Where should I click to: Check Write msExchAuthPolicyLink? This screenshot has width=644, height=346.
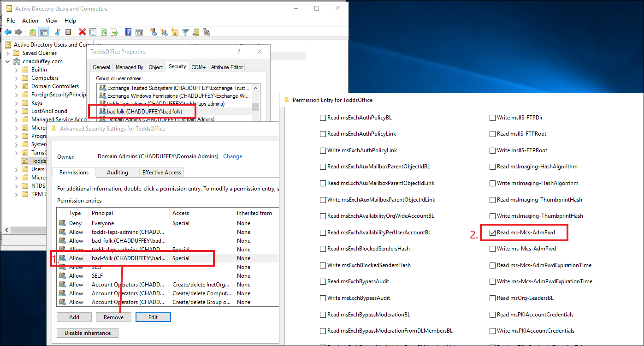click(x=323, y=150)
